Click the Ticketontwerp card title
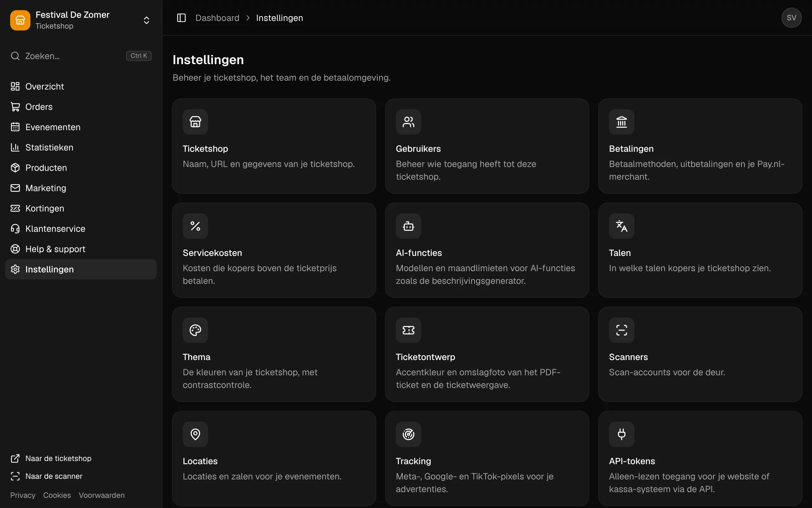812x508 pixels. (425, 357)
